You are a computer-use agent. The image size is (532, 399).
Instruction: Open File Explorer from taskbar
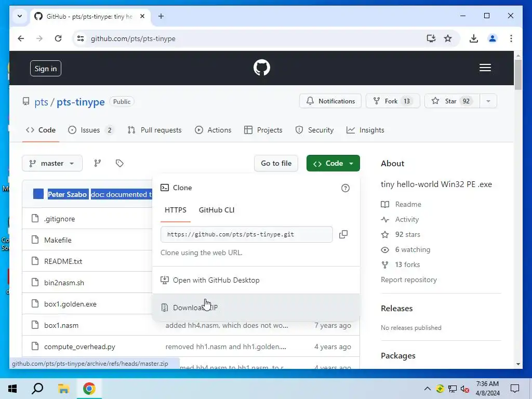pyautogui.click(x=63, y=388)
